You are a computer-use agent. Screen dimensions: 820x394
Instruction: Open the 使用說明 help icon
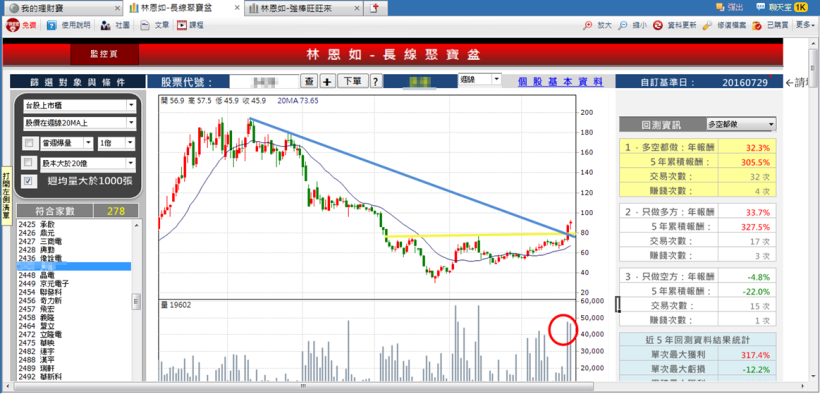point(51,25)
